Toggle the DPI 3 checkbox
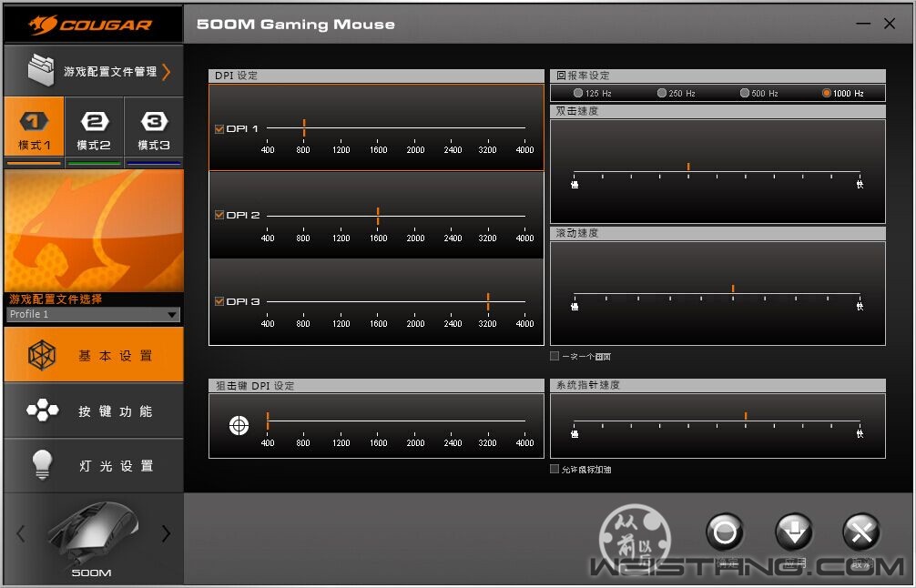 pyautogui.click(x=219, y=301)
